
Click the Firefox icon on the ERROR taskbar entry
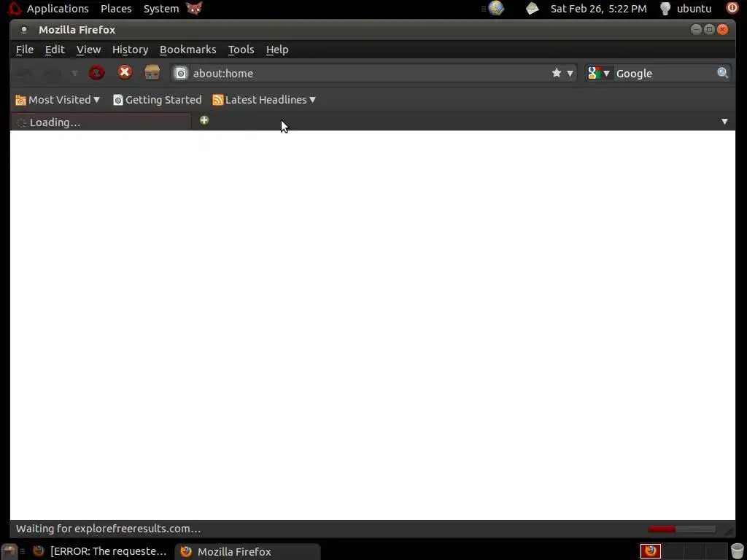39,551
